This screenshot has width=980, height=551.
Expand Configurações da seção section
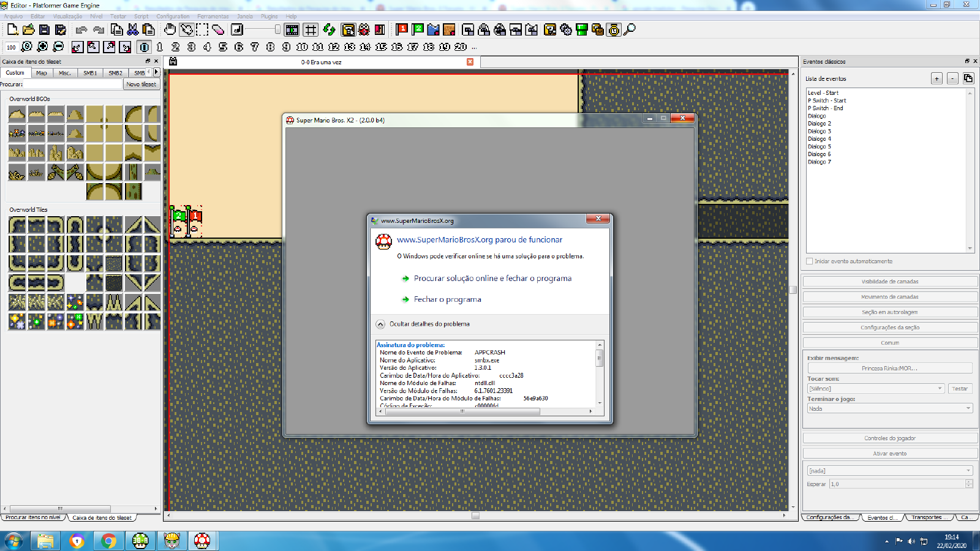tap(890, 328)
